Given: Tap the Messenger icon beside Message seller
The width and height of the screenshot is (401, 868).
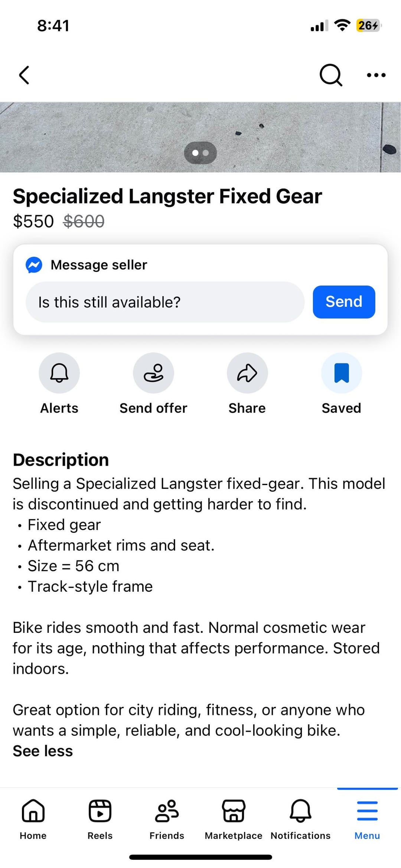Looking at the screenshot, I should tap(34, 265).
